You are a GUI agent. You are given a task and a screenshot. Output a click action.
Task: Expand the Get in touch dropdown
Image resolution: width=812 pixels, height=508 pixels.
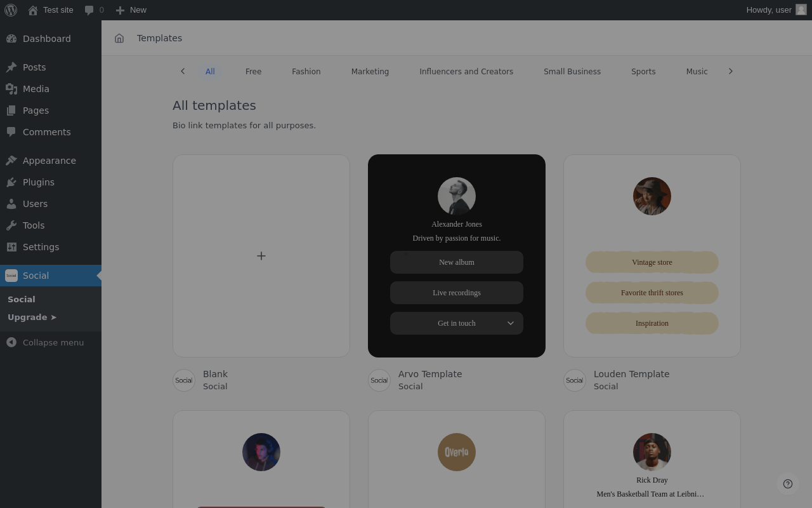[x=511, y=323]
